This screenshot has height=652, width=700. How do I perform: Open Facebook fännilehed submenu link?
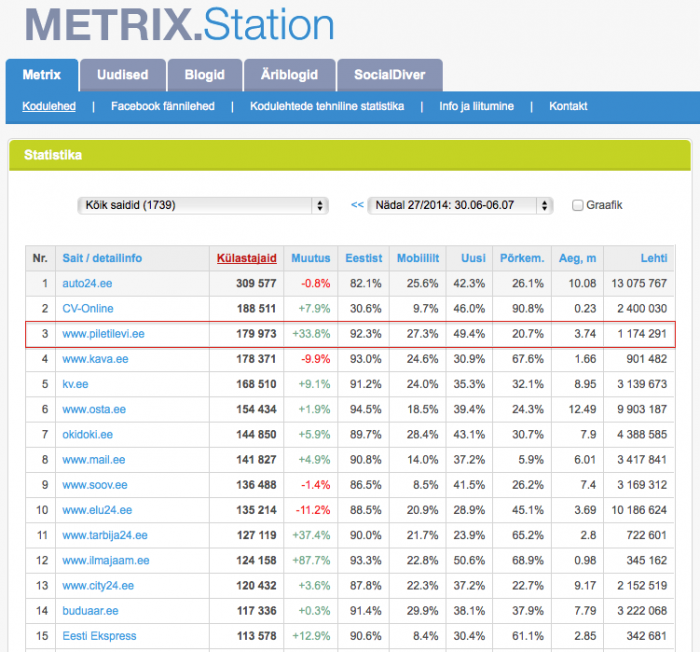click(x=163, y=106)
